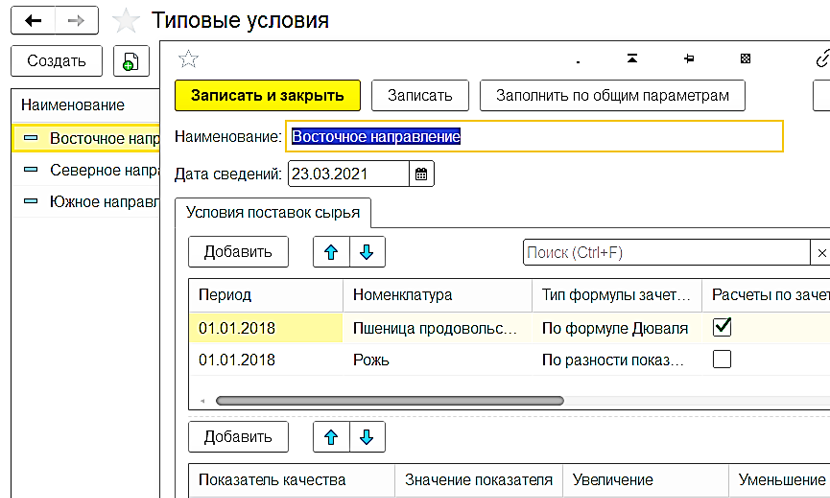
Task: Select Северное напр row in the list
Action: point(86,170)
